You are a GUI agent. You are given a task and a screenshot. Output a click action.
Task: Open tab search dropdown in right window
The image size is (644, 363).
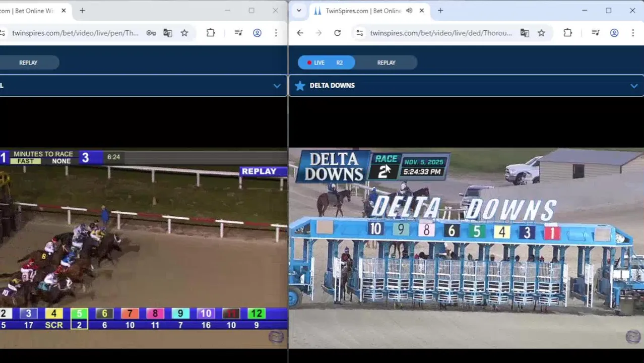[299, 11]
